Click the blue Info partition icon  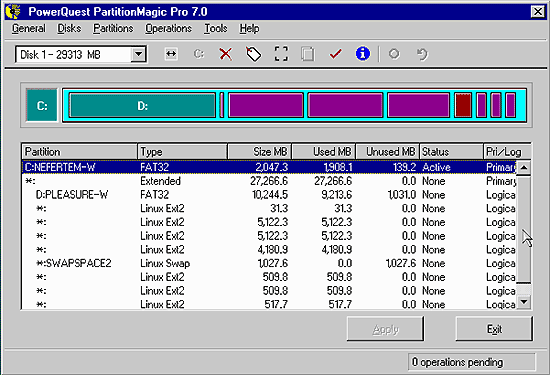click(x=363, y=54)
